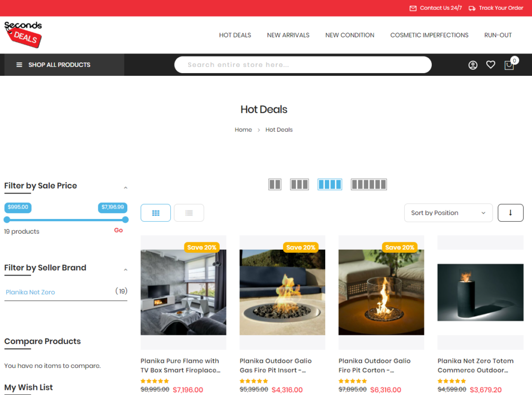Toggle grid view mode
The height and width of the screenshot is (395, 532).
point(156,213)
